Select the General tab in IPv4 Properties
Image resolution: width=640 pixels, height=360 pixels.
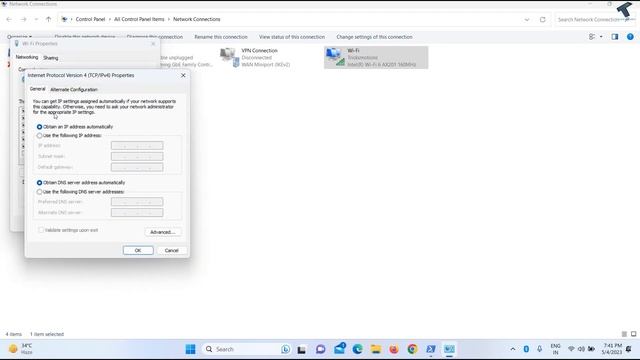click(38, 89)
